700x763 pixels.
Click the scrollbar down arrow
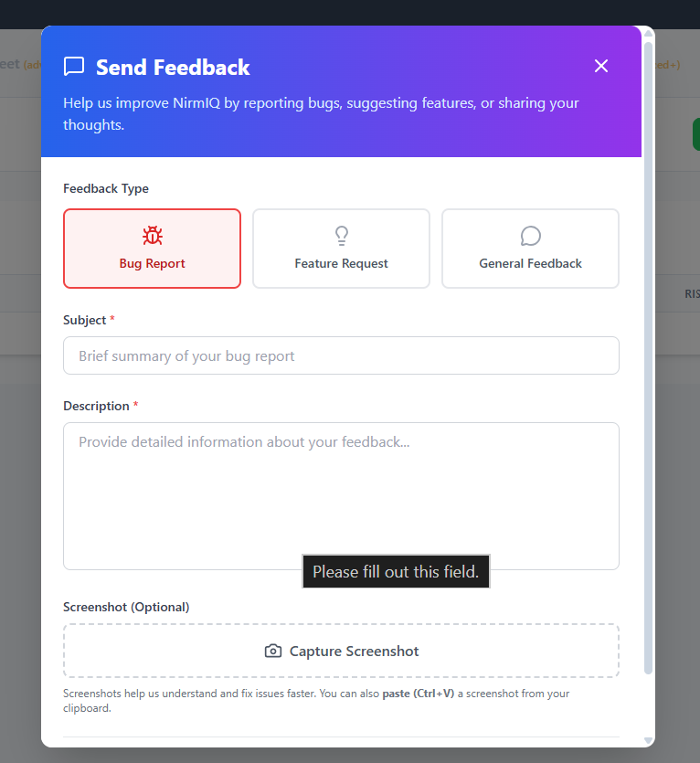coord(648,740)
